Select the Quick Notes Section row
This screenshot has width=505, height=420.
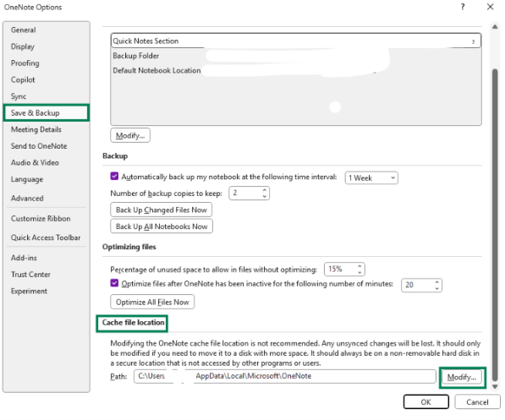click(296, 41)
